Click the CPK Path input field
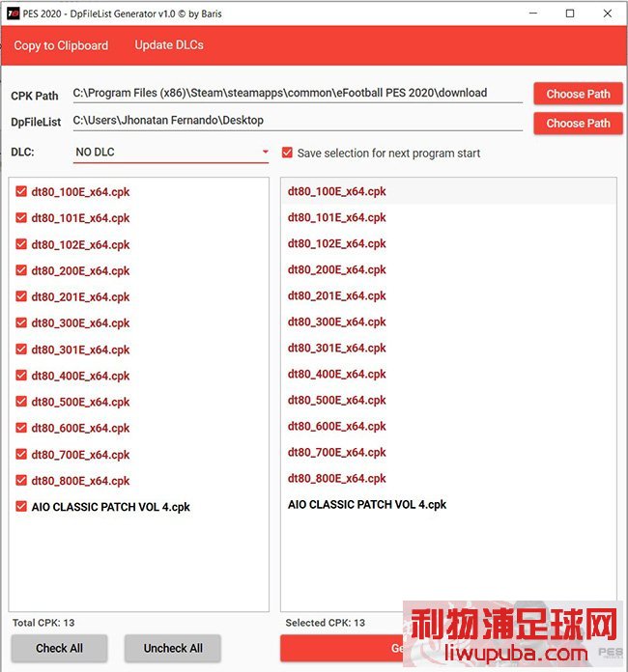This screenshot has height=672, width=628. (298, 93)
